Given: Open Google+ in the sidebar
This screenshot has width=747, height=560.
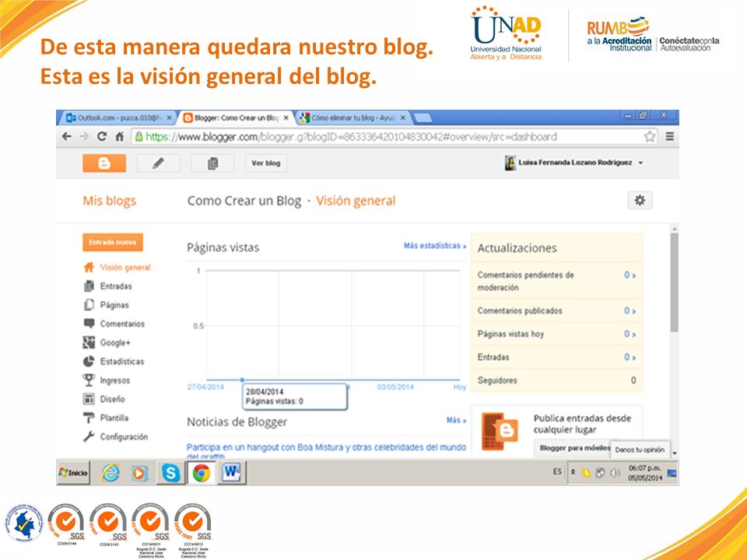Looking at the screenshot, I should (x=115, y=342).
